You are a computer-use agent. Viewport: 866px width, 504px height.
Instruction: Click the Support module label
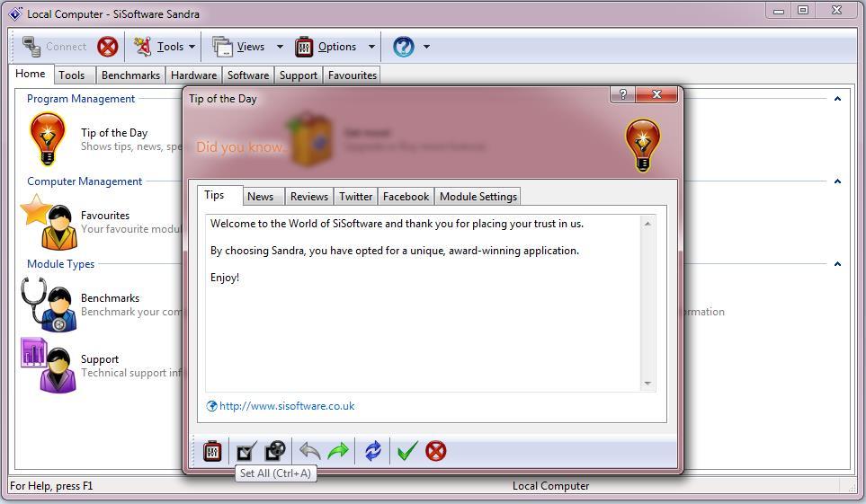pyautogui.click(x=100, y=359)
